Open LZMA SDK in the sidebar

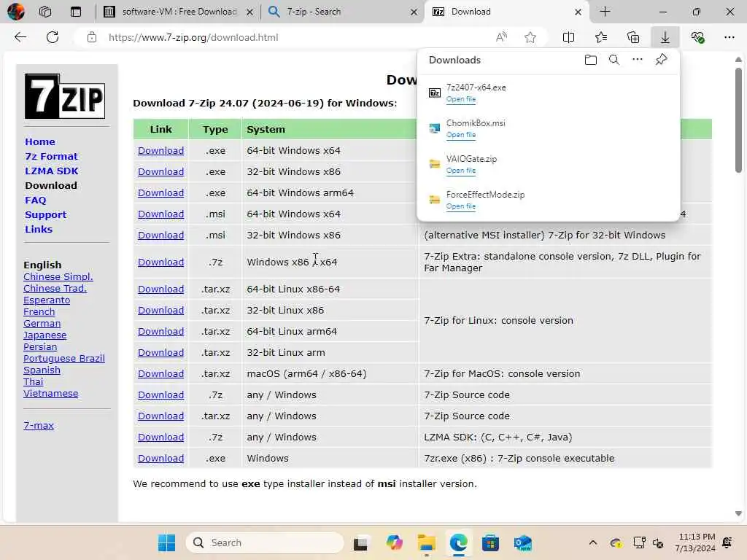52,171
